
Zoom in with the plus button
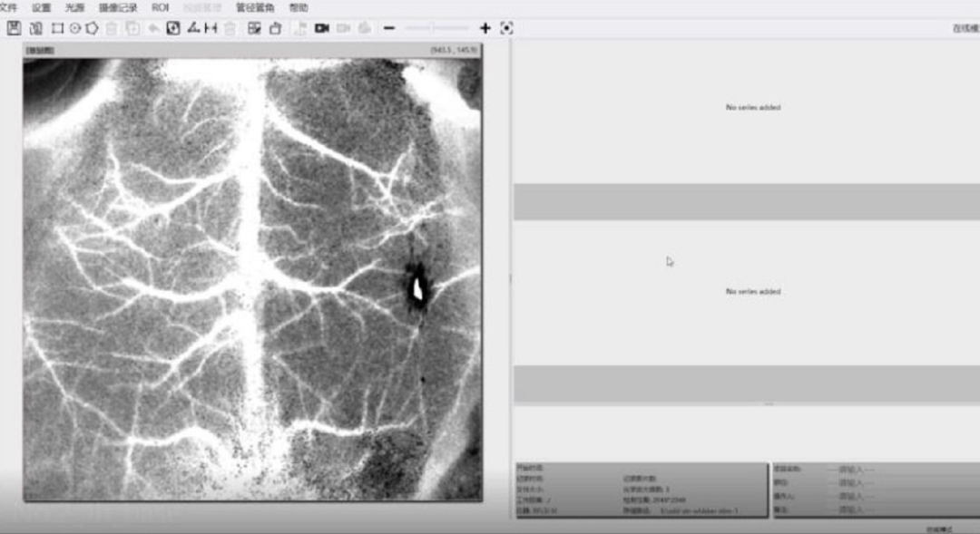coord(485,28)
